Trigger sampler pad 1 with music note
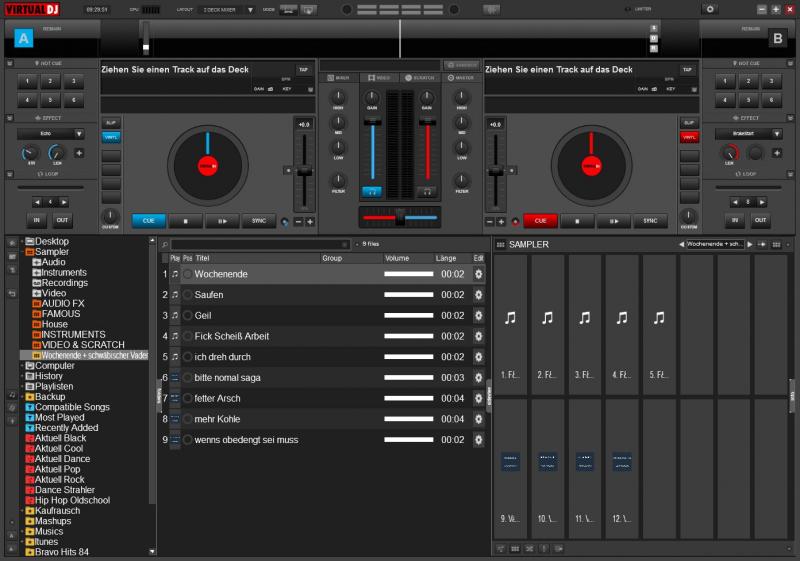Viewport: 800px width, 561px height. pyautogui.click(x=511, y=318)
